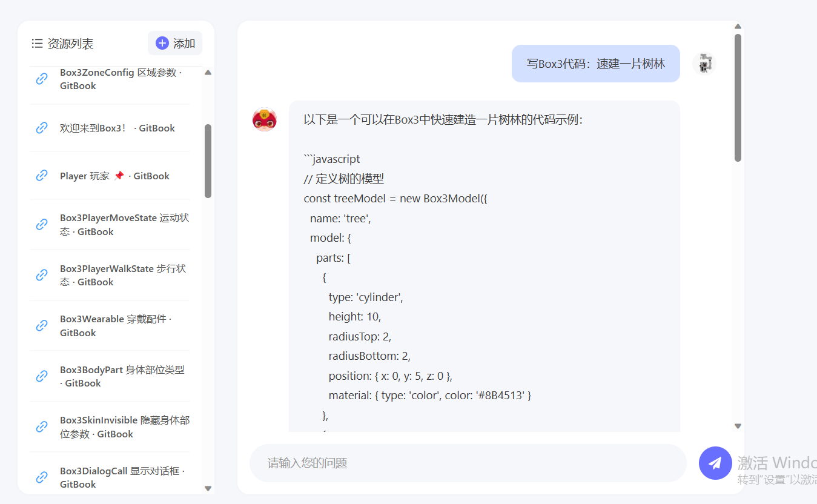Image resolution: width=817 pixels, height=504 pixels.
Task: Click the assistant's red avatar
Action: [265, 119]
